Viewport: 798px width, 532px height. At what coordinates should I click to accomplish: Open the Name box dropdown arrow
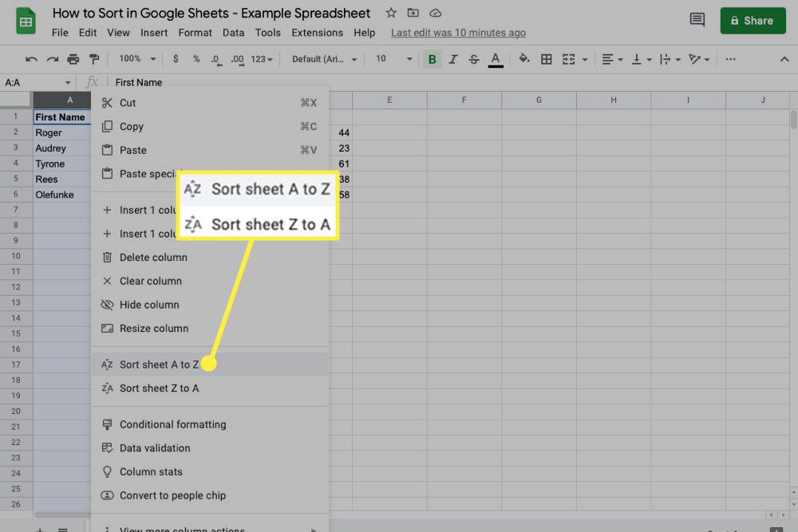[x=68, y=83]
